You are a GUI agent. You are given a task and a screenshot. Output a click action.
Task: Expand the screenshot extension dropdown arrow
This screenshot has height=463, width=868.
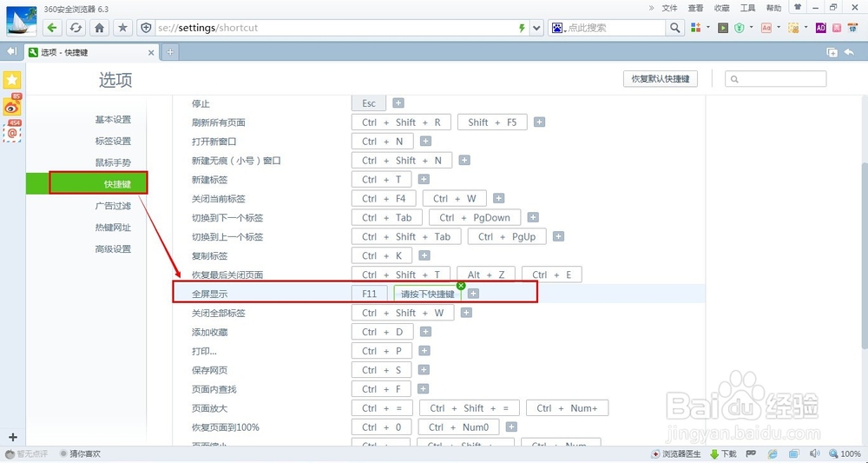click(806, 27)
